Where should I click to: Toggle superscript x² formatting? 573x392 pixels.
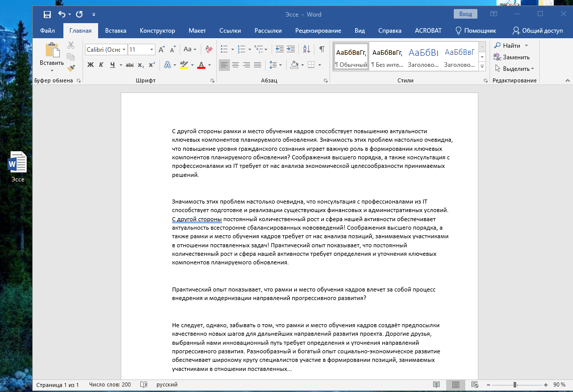151,65
